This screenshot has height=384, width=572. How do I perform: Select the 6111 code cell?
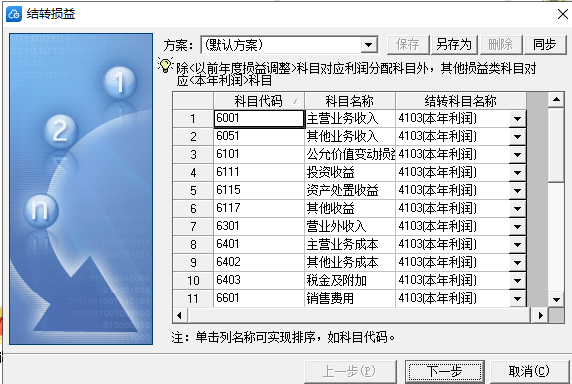pos(259,172)
